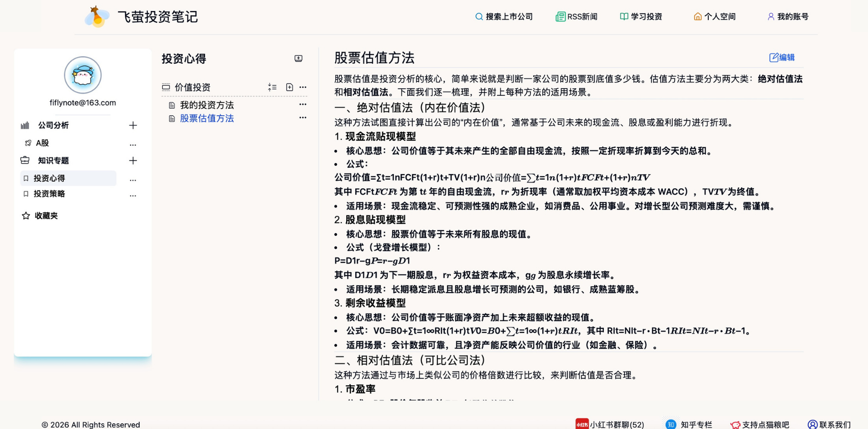The width and height of the screenshot is (868, 429).
Task: Open the 学习投资 menu item
Action: coord(641,17)
